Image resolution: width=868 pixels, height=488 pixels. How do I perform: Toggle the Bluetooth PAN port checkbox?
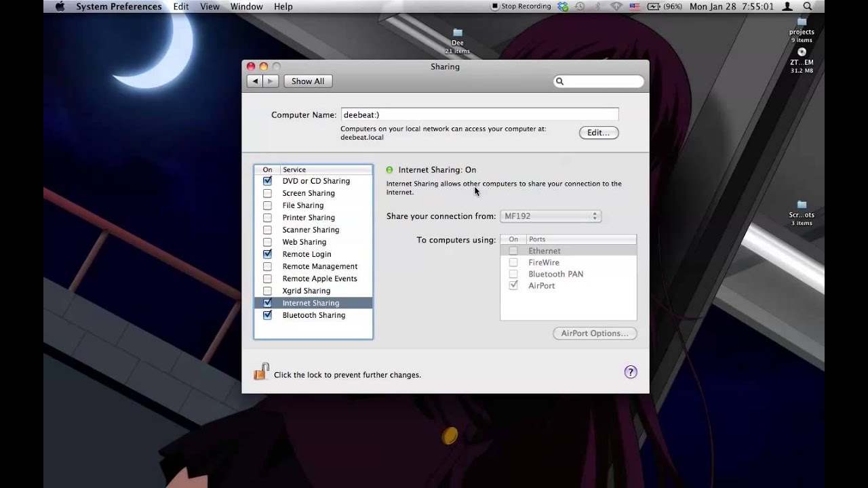[513, 274]
